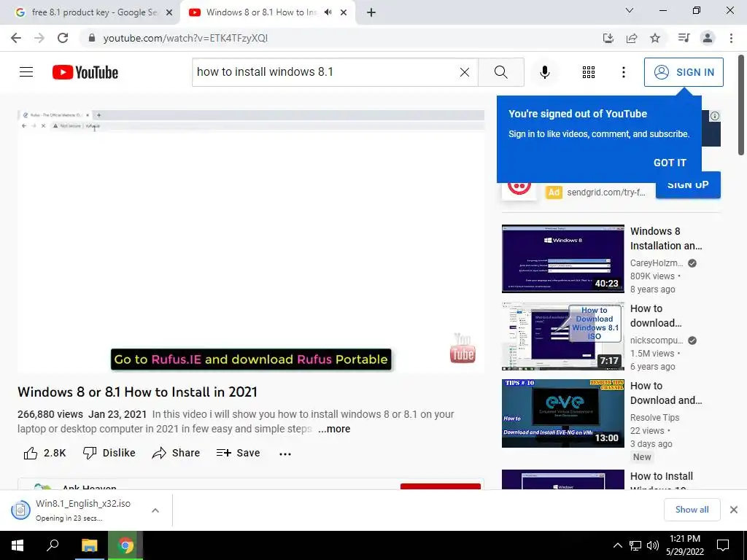The height and width of the screenshot is (560, 747).
Task: Mute the YouTube tab audio icon
Action: (328, 12)
